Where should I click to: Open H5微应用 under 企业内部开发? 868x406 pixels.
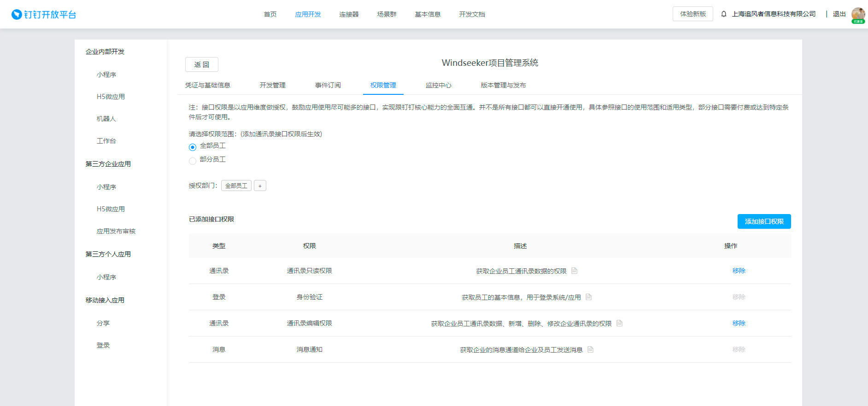(111, 97)
